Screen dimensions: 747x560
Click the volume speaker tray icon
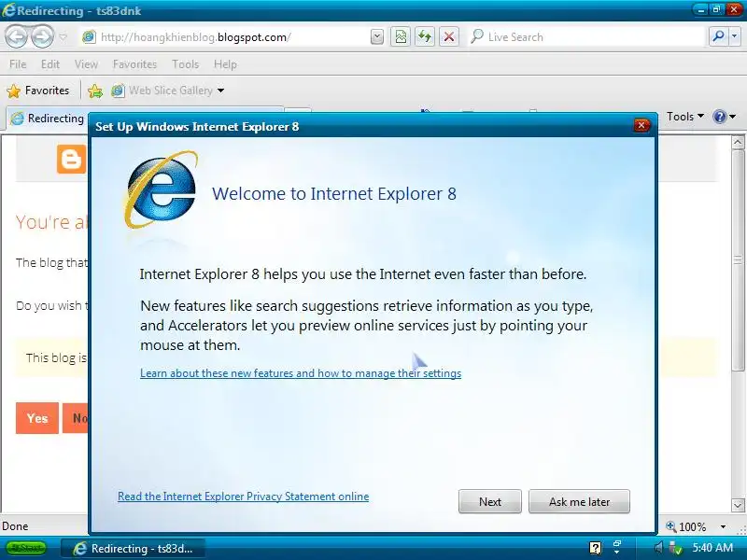pos(659,548)
